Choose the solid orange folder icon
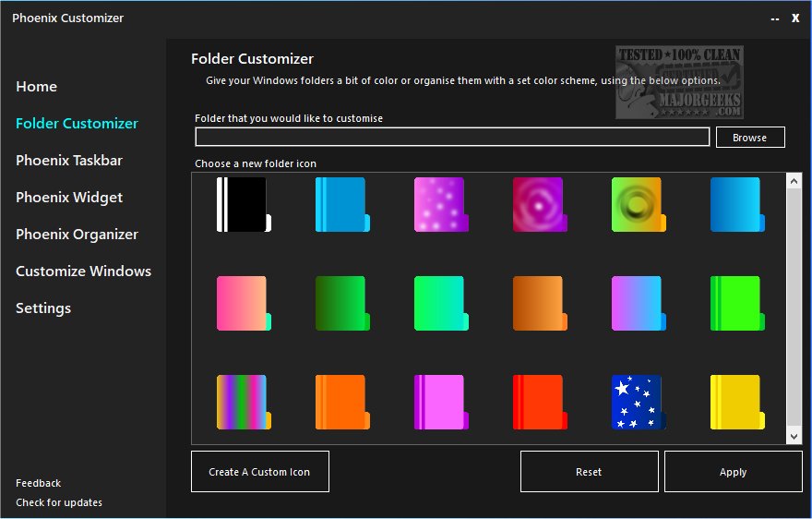This screenshot has height=519, width=812. click(x=343, y=403)
